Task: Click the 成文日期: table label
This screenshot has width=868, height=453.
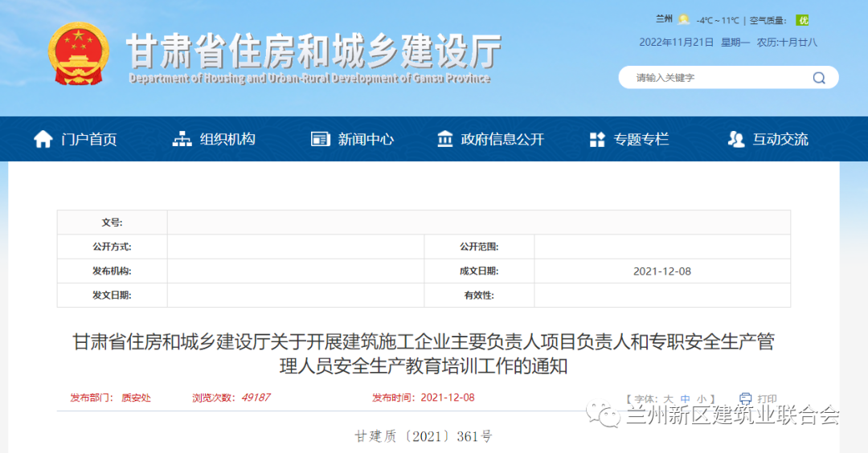Action: (479, 271)
